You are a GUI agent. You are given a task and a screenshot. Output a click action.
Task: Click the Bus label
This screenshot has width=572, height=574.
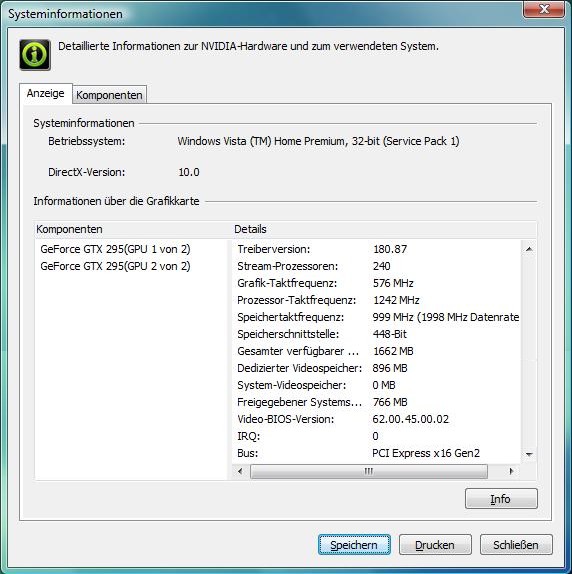click(248, 453)
